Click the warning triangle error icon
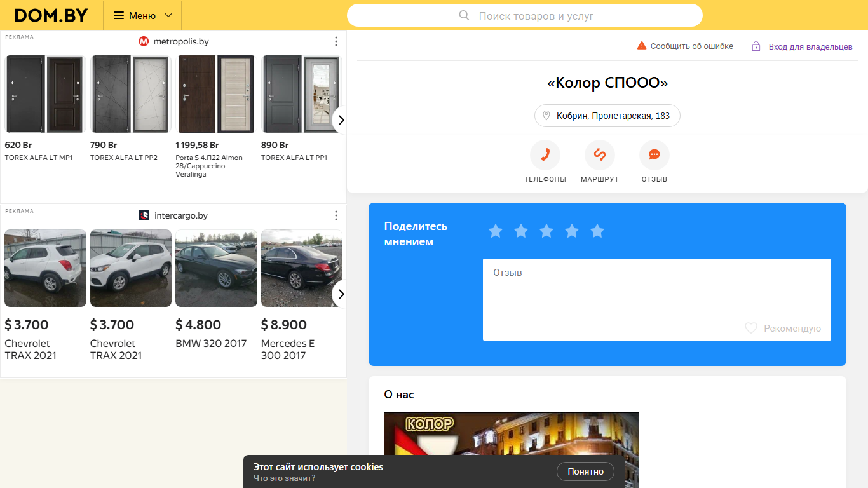Viewport: 868px width, 488px height. point(642,46)
